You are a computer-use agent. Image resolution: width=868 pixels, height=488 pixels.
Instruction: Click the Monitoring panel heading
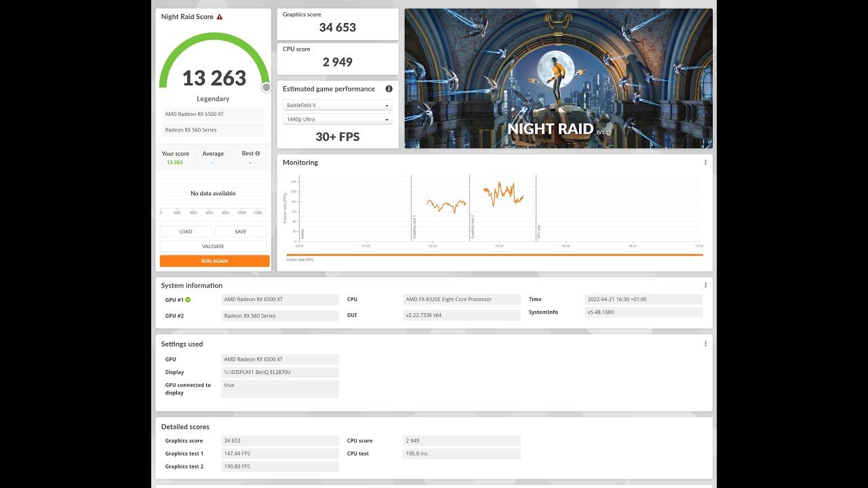[x=300, y=163]
